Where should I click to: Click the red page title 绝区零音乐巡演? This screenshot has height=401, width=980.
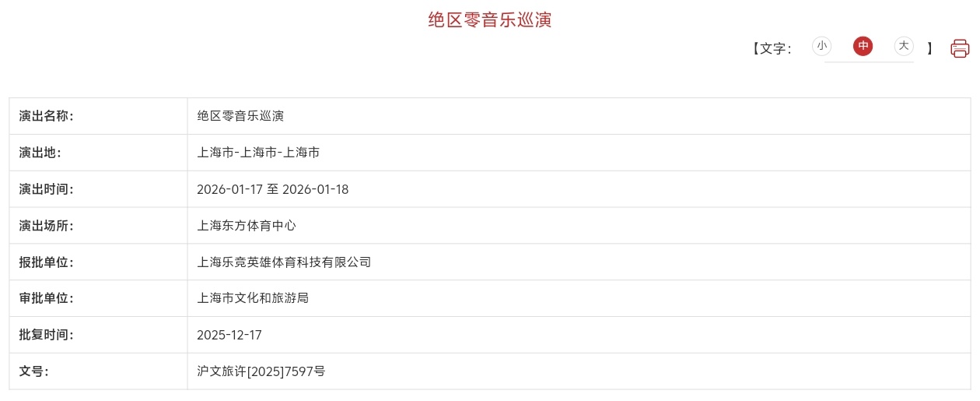(489, 19)
